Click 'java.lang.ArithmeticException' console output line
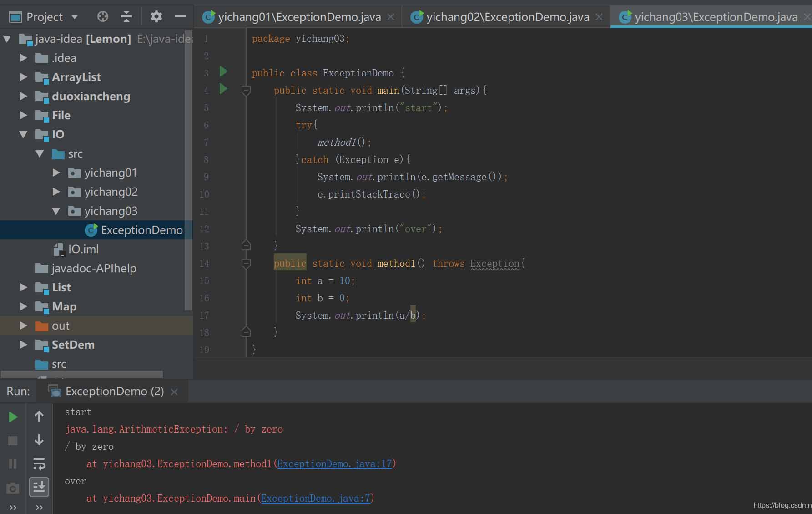 [x=174, y=429]
